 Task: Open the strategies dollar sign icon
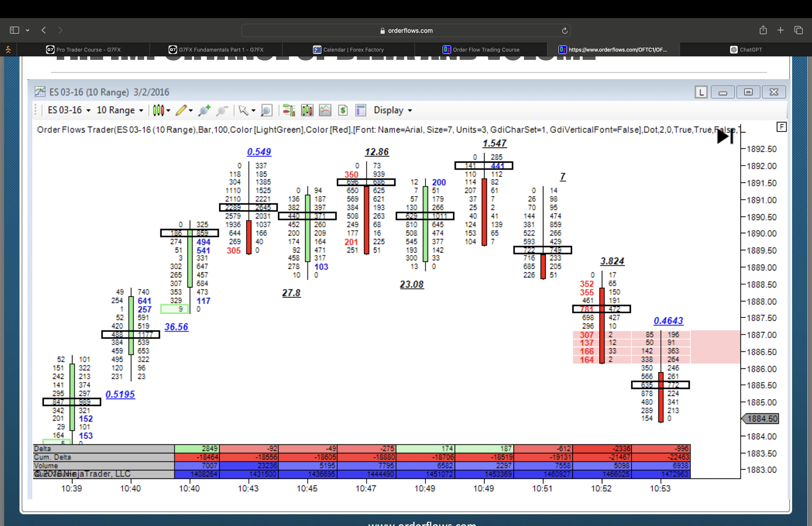pyautogui.click(x=343, y=110)
